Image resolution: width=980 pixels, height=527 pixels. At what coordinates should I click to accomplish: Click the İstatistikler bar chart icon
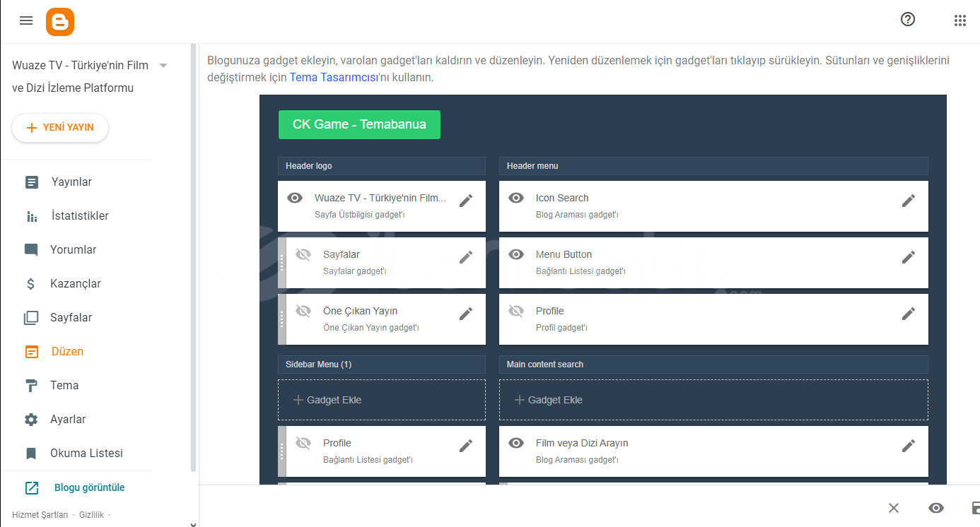click(31, 216)
